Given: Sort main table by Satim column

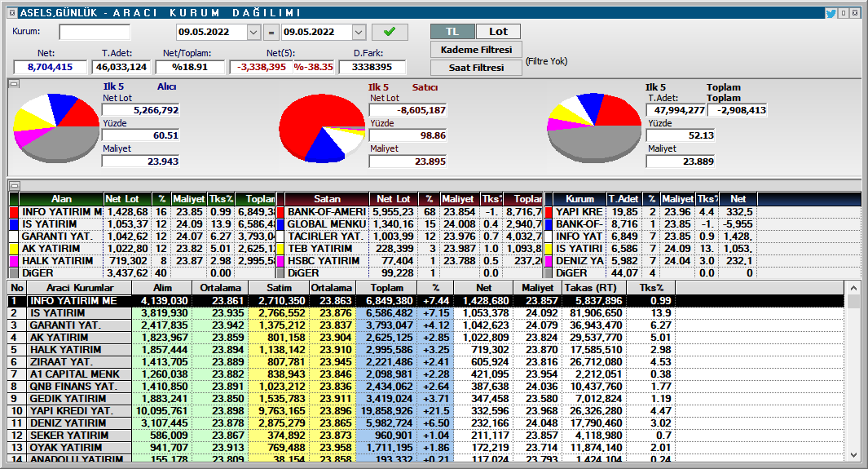Looking at the screenshot, I should [x=279, y=288].
